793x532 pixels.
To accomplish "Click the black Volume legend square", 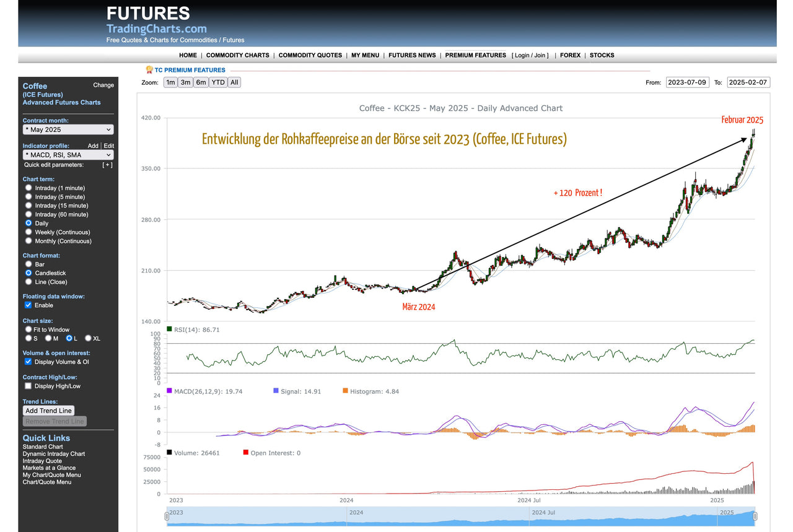I will click(x=170, y=453).
